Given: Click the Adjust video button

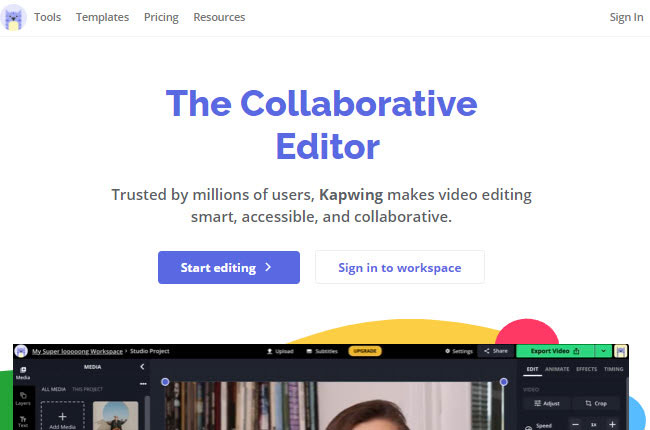Looking at the screenshot, I should (547, 403).
